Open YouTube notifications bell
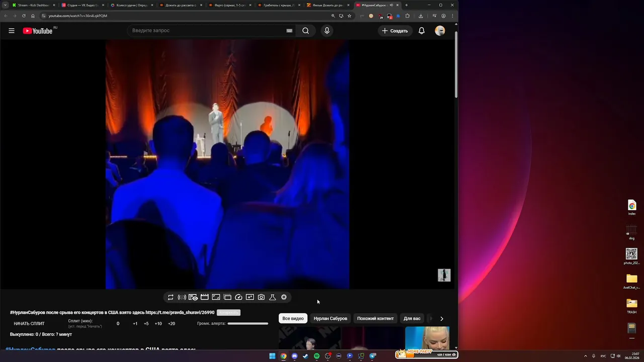 [x=422, y=31]
